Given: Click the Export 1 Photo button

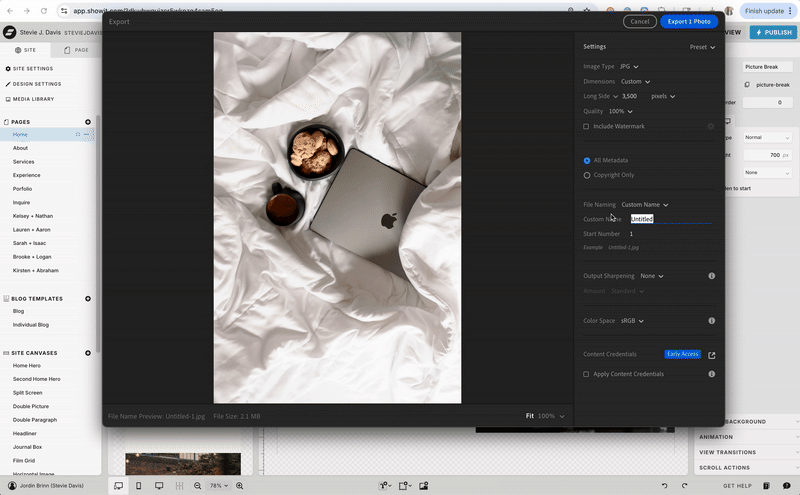Looking at the screenshot, I should point(689,21).
